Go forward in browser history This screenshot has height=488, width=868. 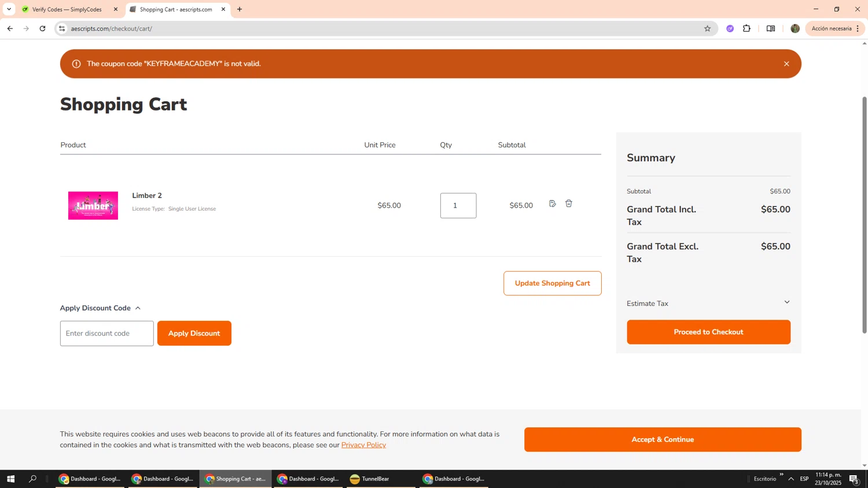point(26,28)
